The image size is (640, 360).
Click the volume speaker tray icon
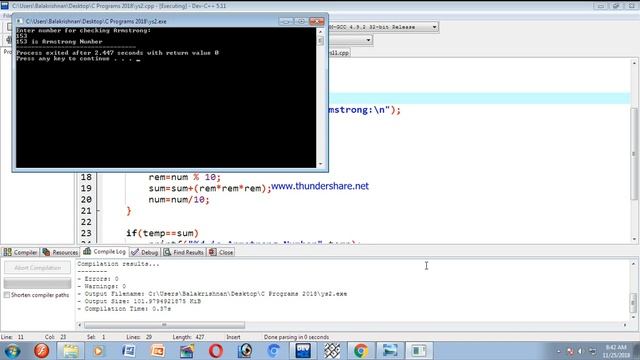click(x=580, y=351)
